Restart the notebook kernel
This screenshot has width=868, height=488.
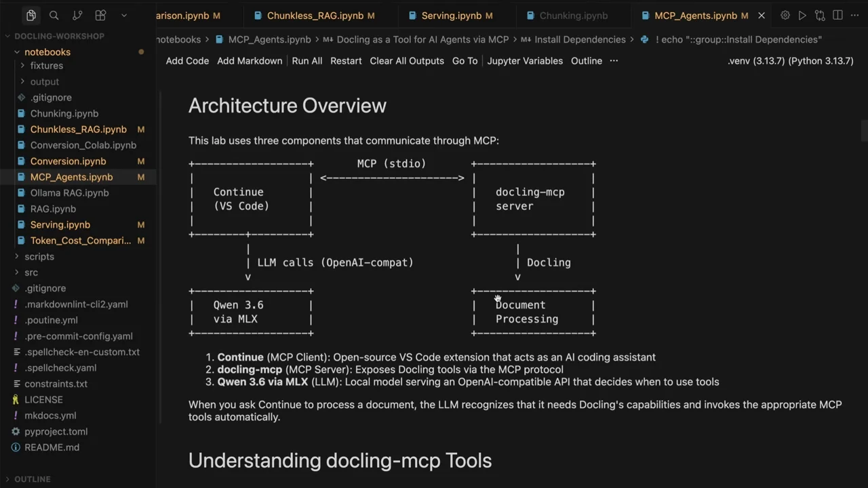coord(346,60)
